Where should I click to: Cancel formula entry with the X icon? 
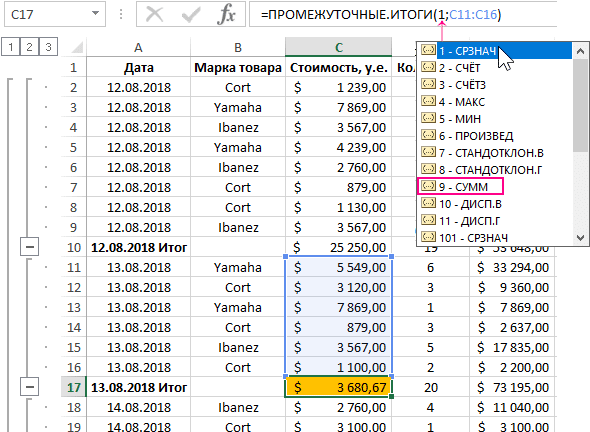coord(154,15)
